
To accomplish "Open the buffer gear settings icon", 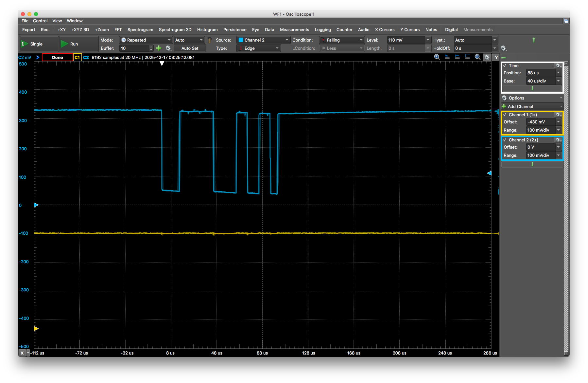I will pyautogui.click(x=168, y=48).
